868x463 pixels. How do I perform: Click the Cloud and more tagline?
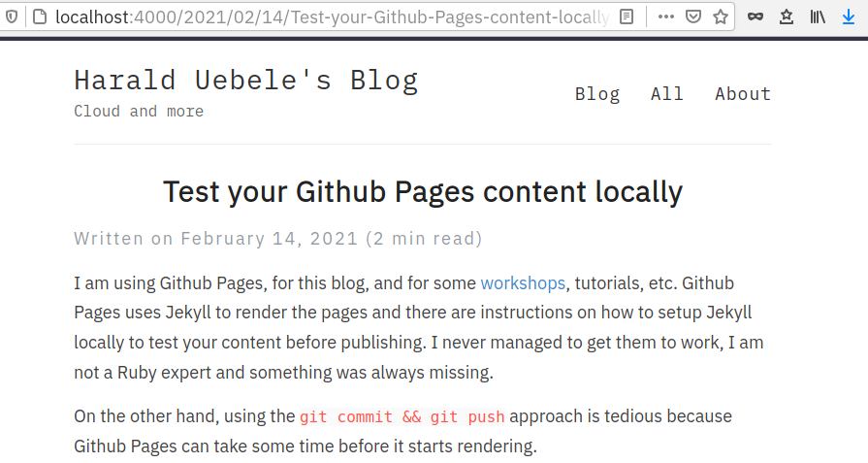139,112
